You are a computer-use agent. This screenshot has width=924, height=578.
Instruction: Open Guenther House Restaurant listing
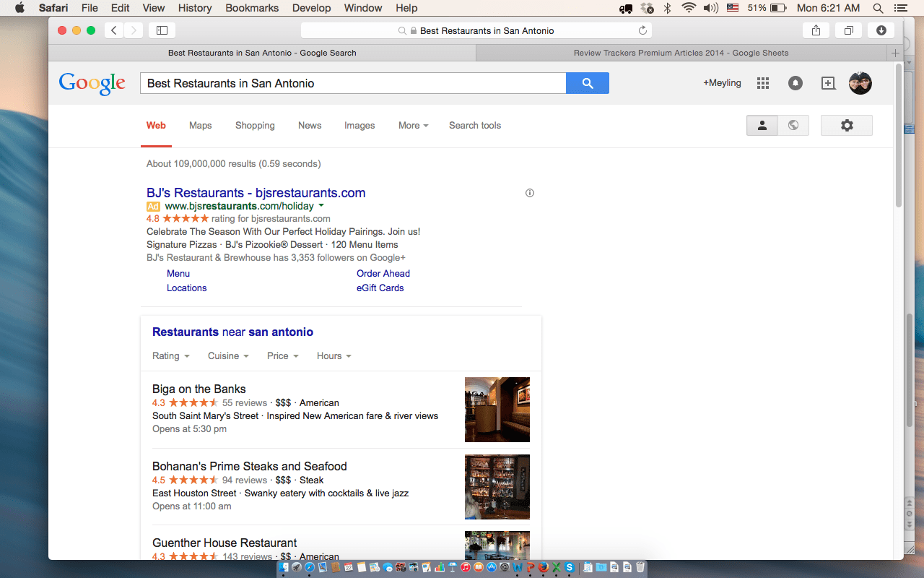225,543
